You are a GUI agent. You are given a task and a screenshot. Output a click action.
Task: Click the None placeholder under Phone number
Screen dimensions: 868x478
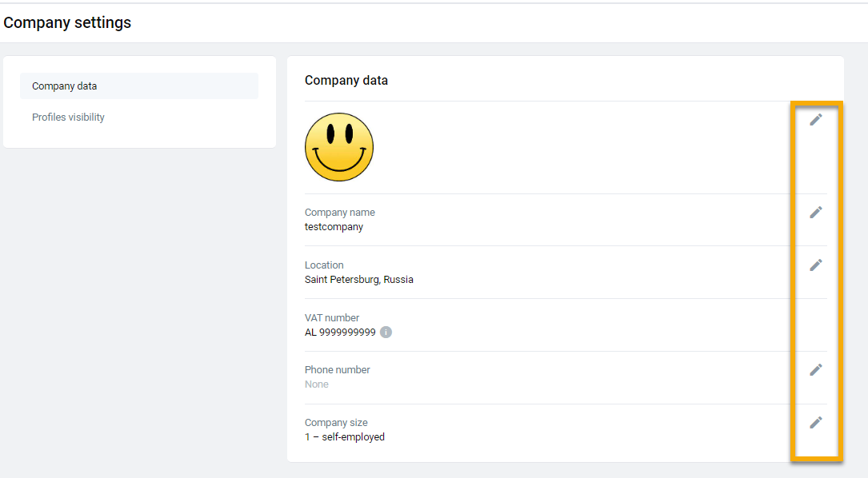(x=316, y=384)
